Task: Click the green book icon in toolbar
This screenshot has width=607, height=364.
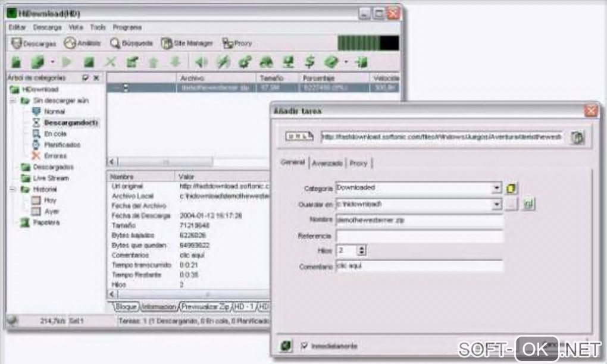Action: click(x=331, y=62)
